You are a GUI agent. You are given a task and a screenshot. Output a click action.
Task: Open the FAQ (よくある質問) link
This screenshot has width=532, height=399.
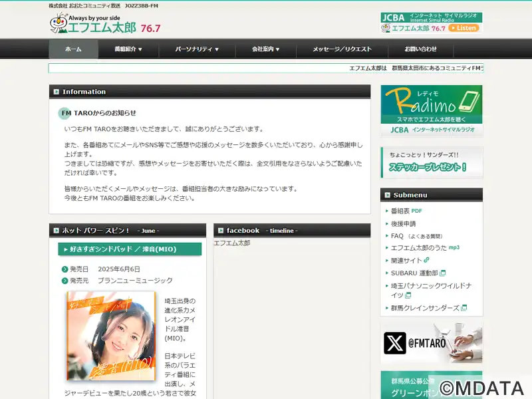[417, 236]
